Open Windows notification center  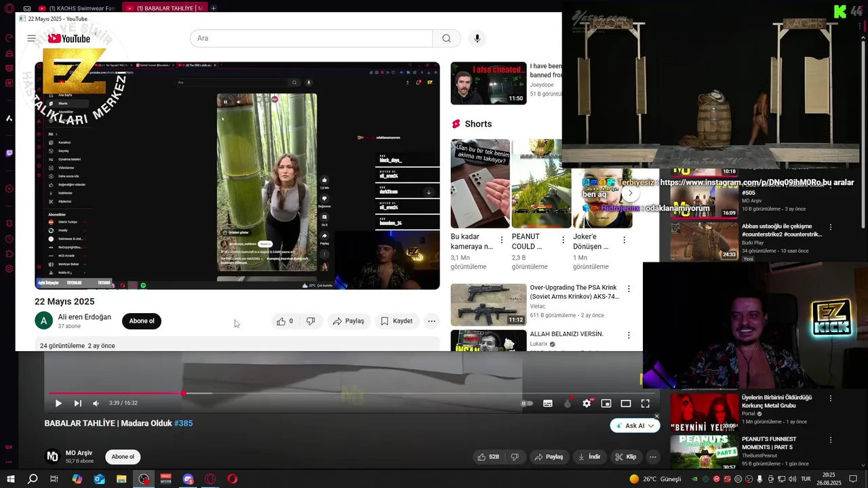click(x=853, y=479)
